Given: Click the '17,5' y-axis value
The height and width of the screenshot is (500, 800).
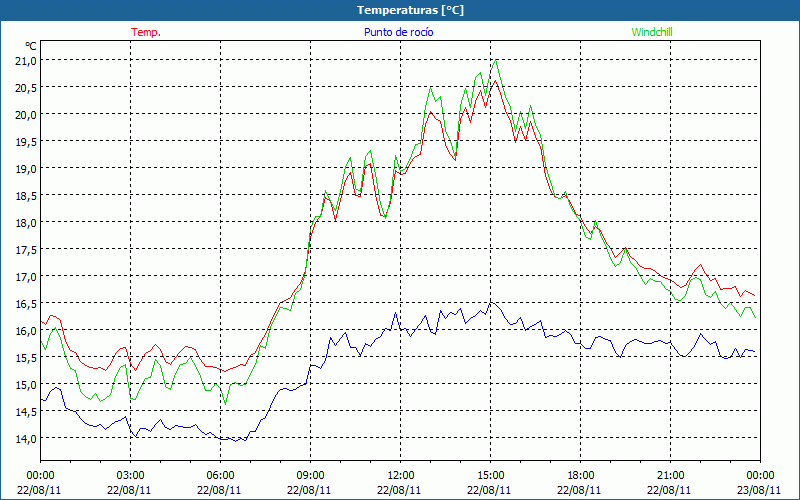Looking at the screenshot, I should tap(26, 249).
